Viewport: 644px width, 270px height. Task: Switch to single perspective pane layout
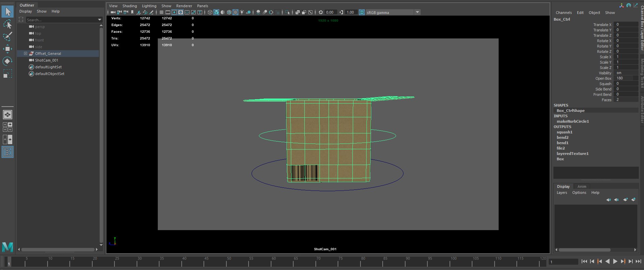[x=7, y=115]
